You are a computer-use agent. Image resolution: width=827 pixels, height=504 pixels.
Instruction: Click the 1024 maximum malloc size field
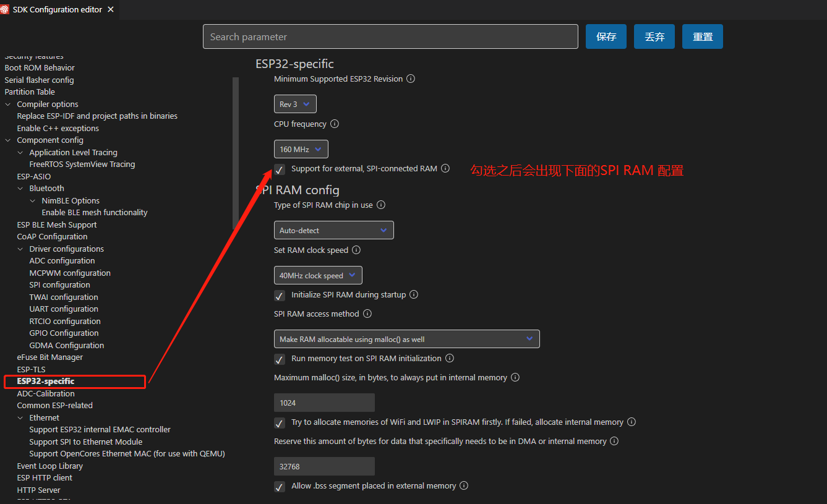[324, 403]
